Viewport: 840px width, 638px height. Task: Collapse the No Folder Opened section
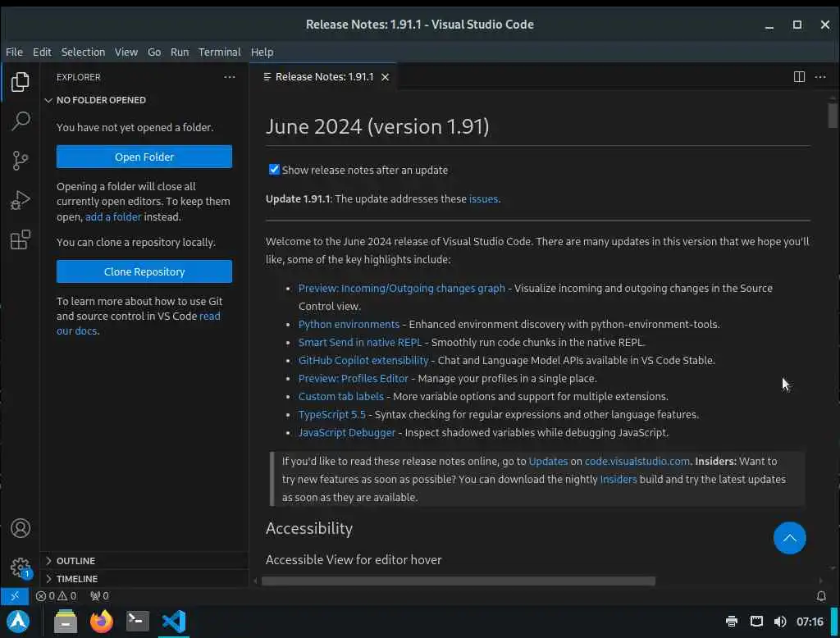pos(144,100)
